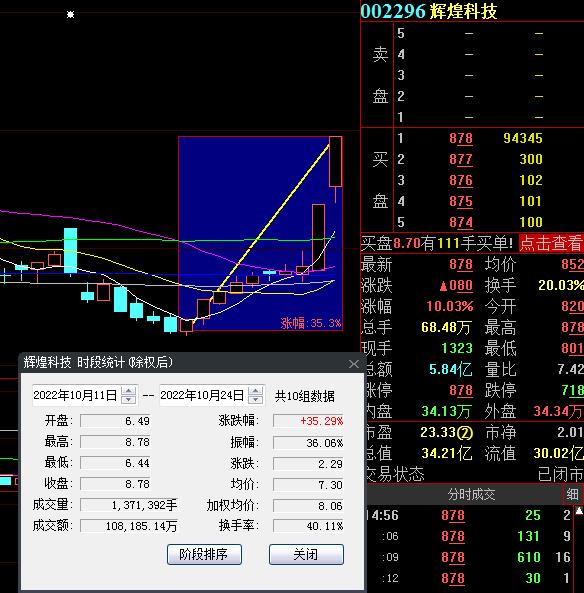Increase end date with up spinner arrow
Image resolution: width=584 pixels, height=593 pixels.
click(256, 391)
